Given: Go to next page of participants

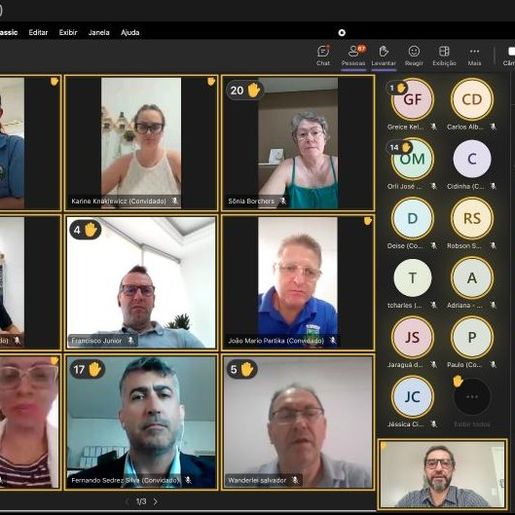Looking at the screenshot, I should coord(156,501).
